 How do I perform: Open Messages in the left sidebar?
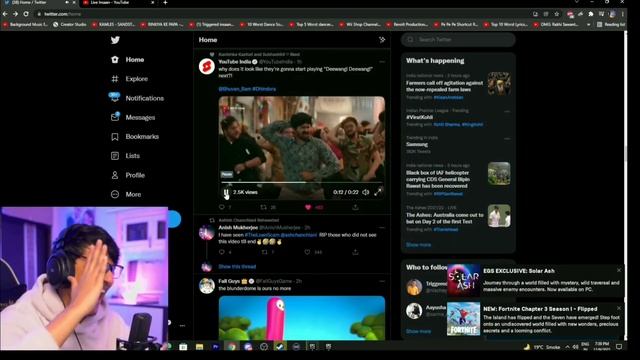pos(133,117)
